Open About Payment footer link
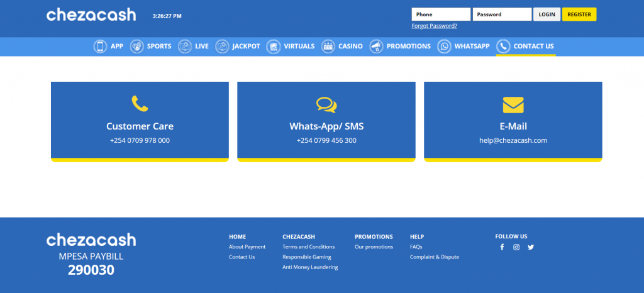The height and width of the screenshot is (293, 644). (247, 247)
